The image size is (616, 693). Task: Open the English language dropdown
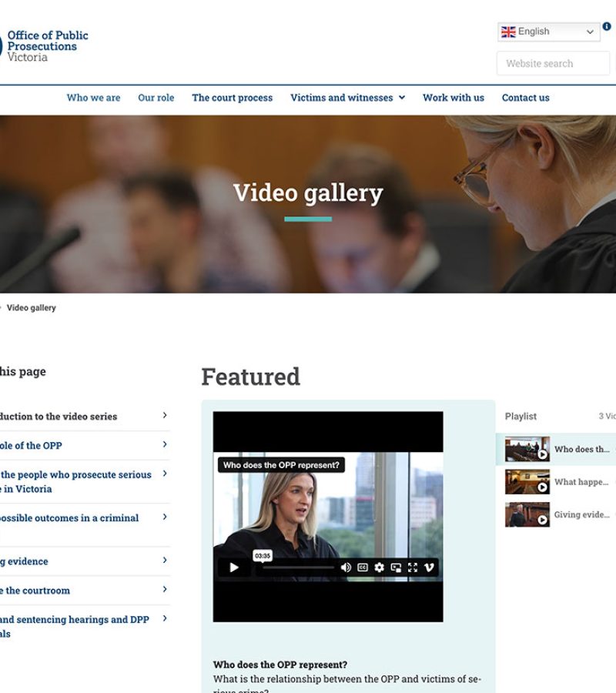point(549,32)
